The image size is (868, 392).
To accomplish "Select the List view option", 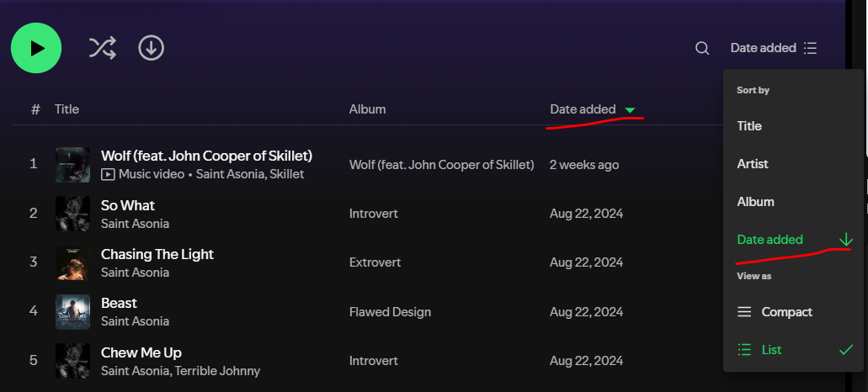I will pyautogui.click(x=793, y=350).
